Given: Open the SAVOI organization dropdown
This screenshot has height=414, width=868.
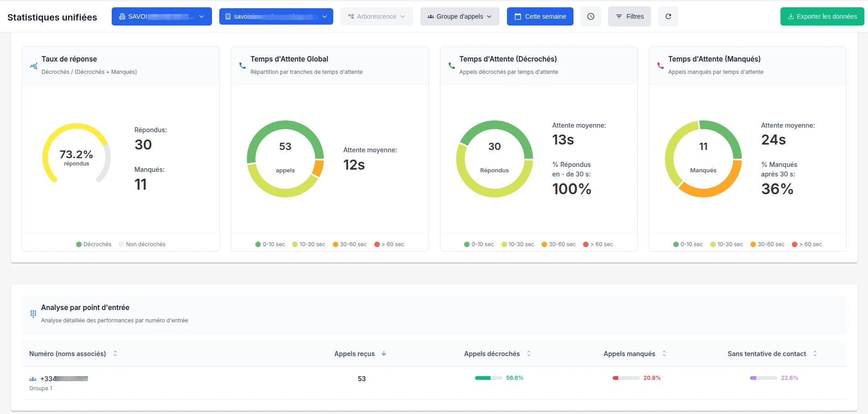Looking at the screenshot, I should pyautogui.click(x=161, y=16).
